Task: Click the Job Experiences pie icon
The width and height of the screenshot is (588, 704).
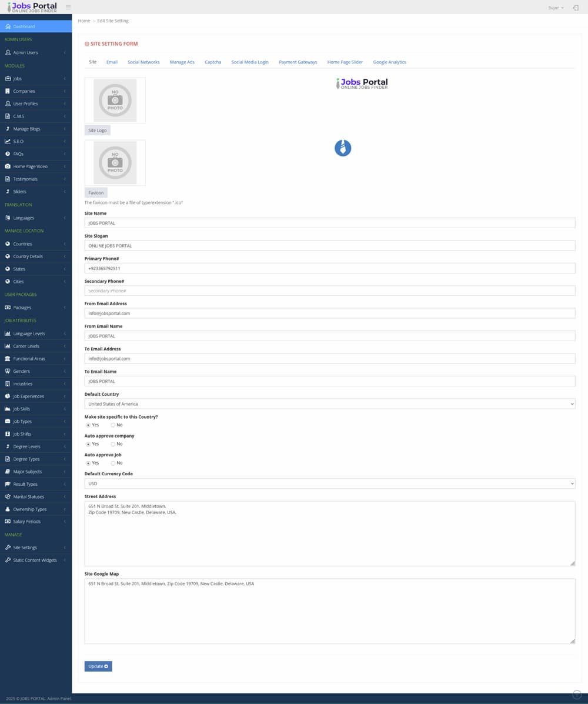Action: click(x=8, y=396)
